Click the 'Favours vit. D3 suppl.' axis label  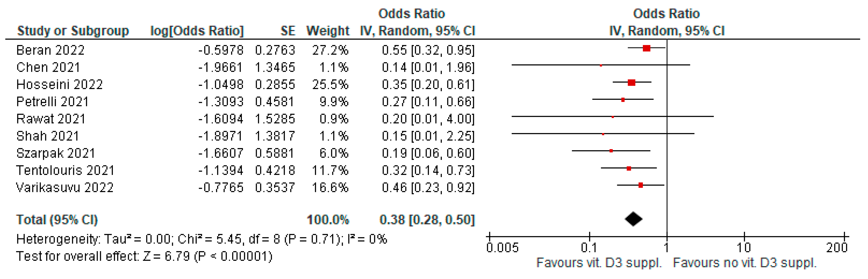pyautogui.click(x=599, y=263)
